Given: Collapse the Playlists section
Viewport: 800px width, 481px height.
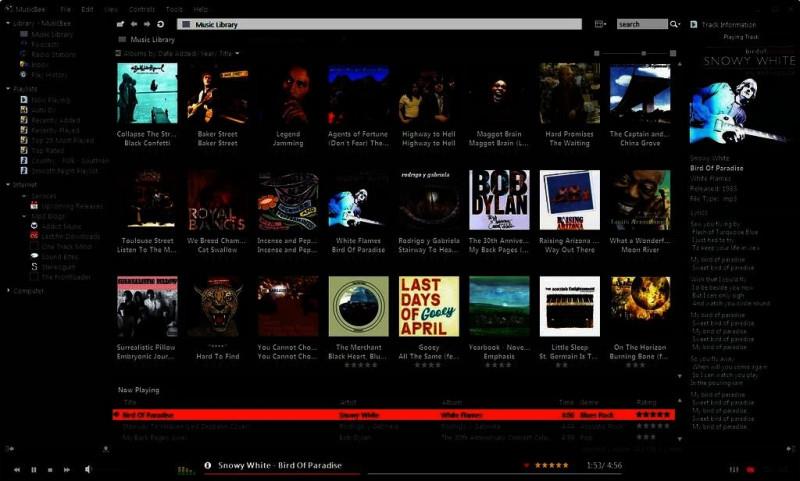Looking at the screenshot, I should [8, 89].
